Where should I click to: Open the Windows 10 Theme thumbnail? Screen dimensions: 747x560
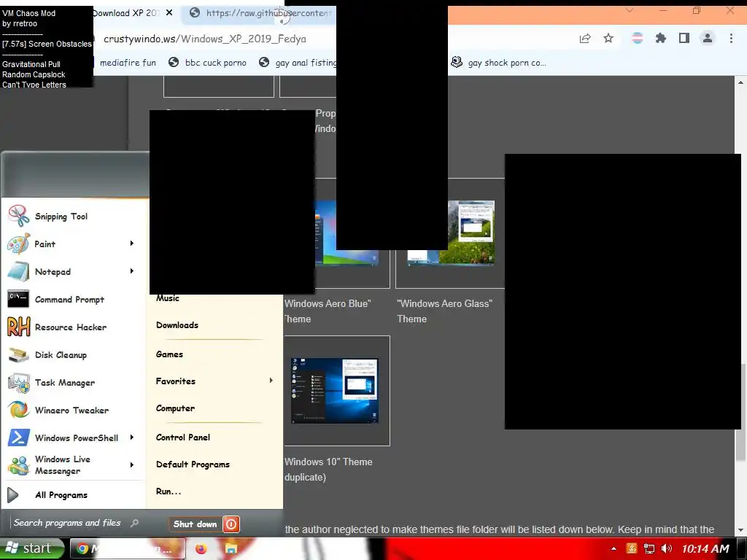tap(334, 391)
